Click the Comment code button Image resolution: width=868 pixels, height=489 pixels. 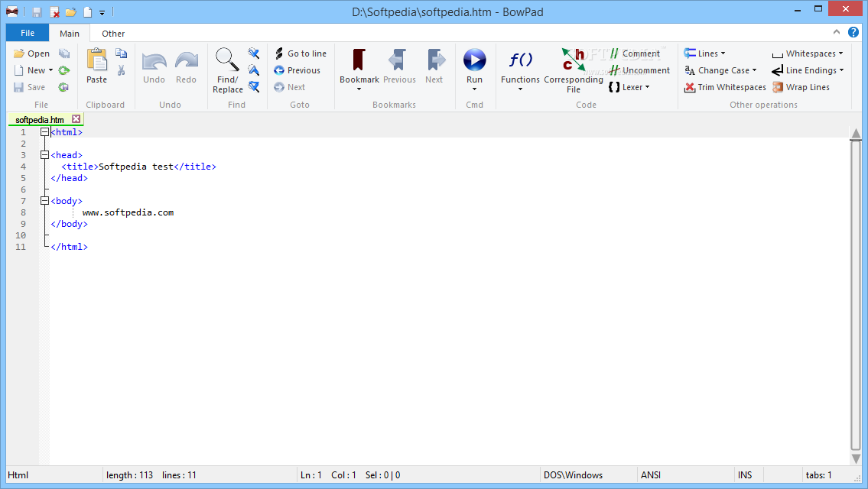click(635, 53)
